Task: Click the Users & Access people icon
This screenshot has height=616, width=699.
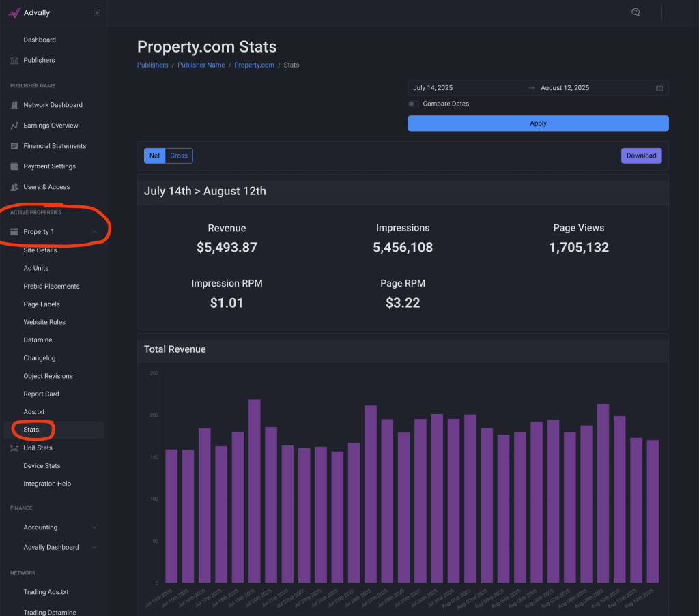Action: (14, 187)
